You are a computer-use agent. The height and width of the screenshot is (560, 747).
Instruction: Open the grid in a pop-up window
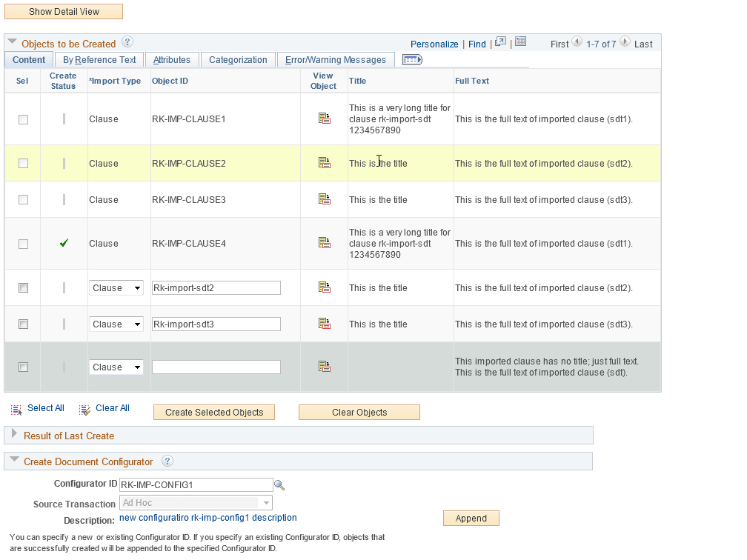pyautogui.click(x=501, y=42)
